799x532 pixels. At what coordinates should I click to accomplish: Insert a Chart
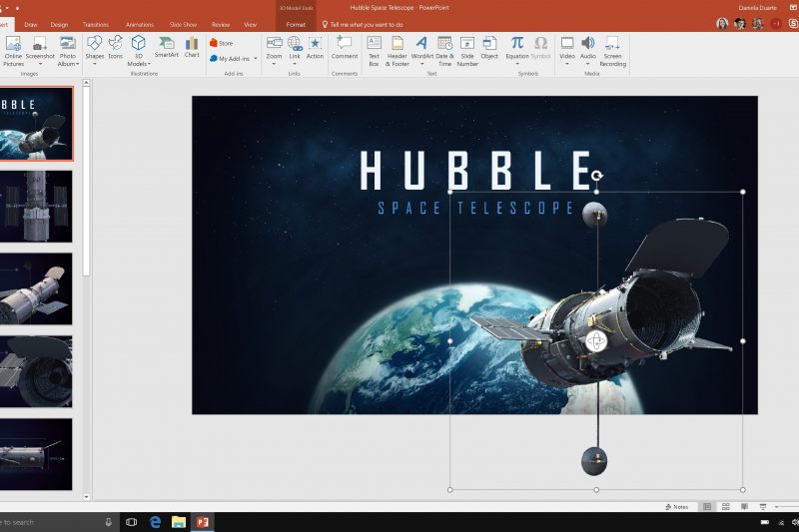[192, 47]
